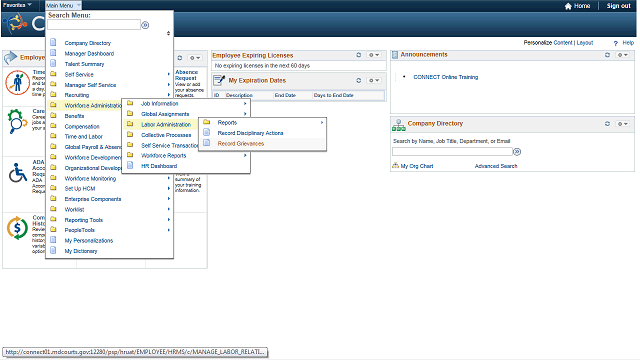Refresh the Announcements pagelet
The width and height of the screenshot is (640, 360).
pyautogui.click(x=607, y=55)
